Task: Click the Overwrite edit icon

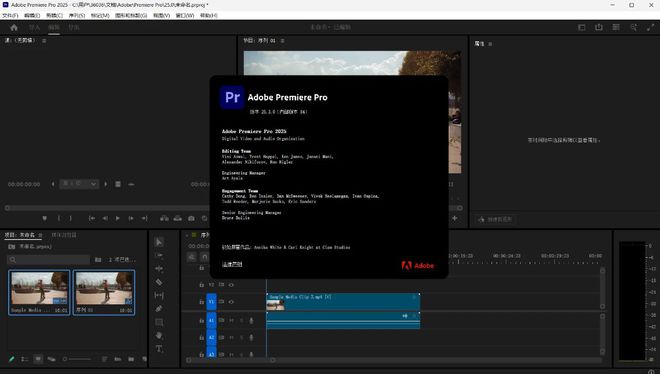Action: (178, 218)
